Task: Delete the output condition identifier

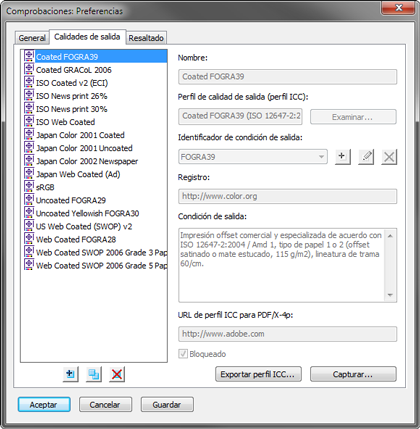Action: pos(389,157)
